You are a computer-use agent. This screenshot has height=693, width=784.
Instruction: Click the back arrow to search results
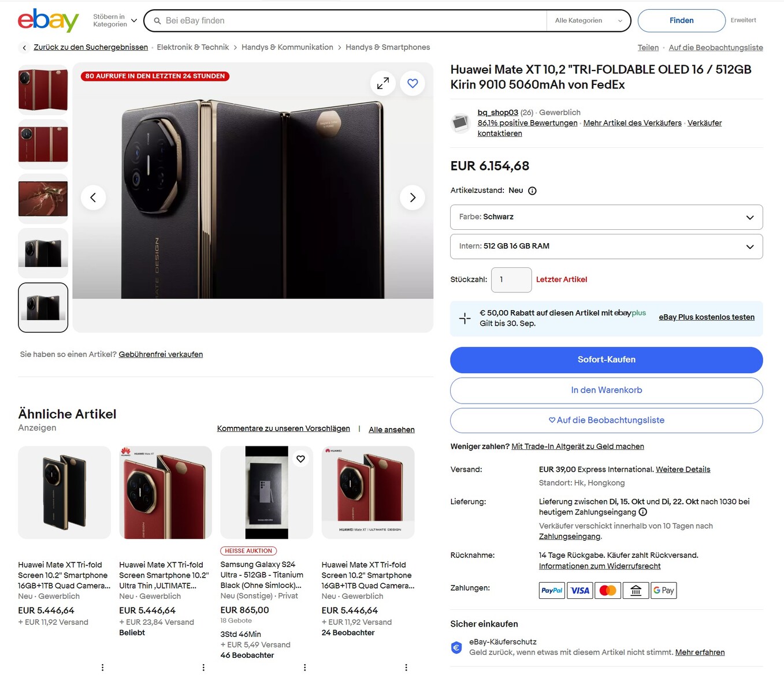(x=24, y=48)
